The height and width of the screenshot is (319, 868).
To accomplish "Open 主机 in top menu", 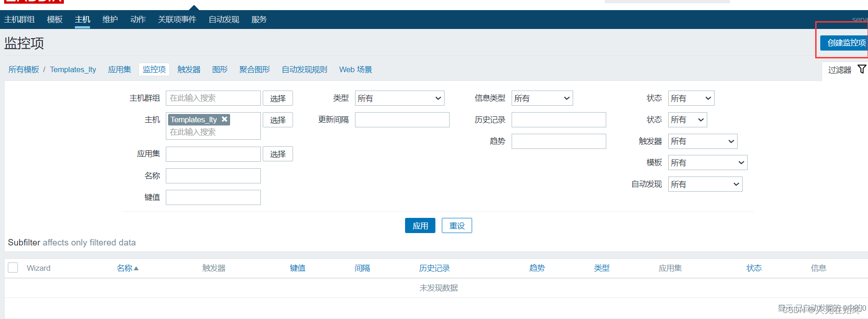I will pos(83,19).
